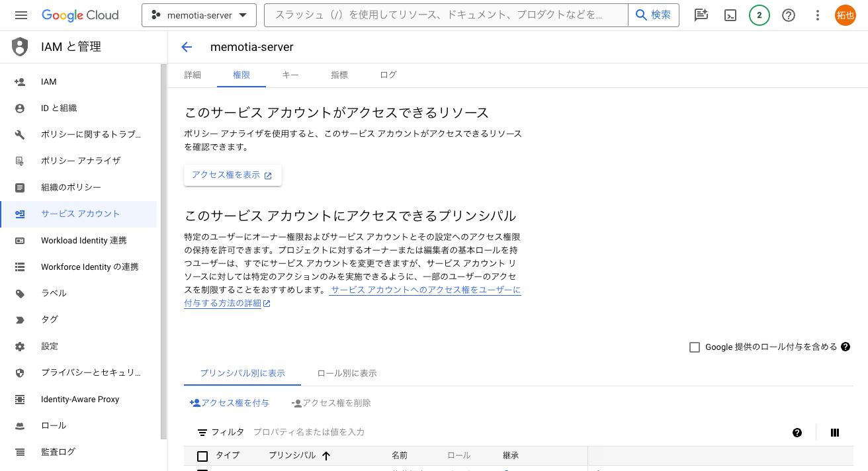Open Gemini chat assistant icon

coord(701,15)
